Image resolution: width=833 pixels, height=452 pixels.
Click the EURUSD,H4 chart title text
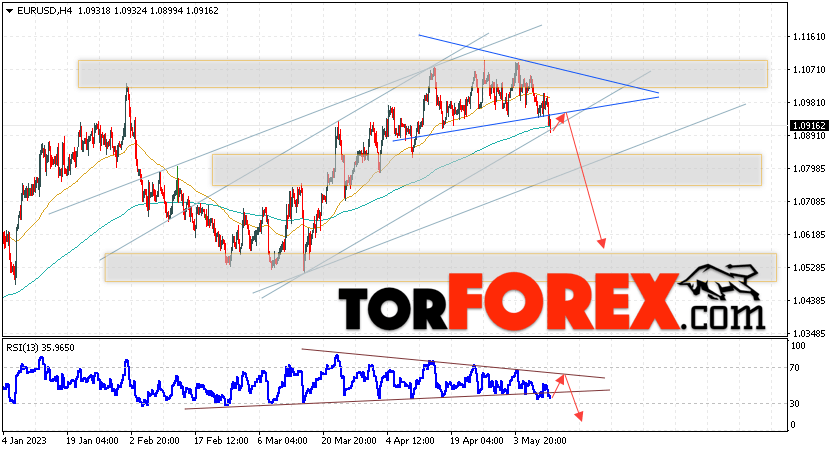tap(44, 11)
